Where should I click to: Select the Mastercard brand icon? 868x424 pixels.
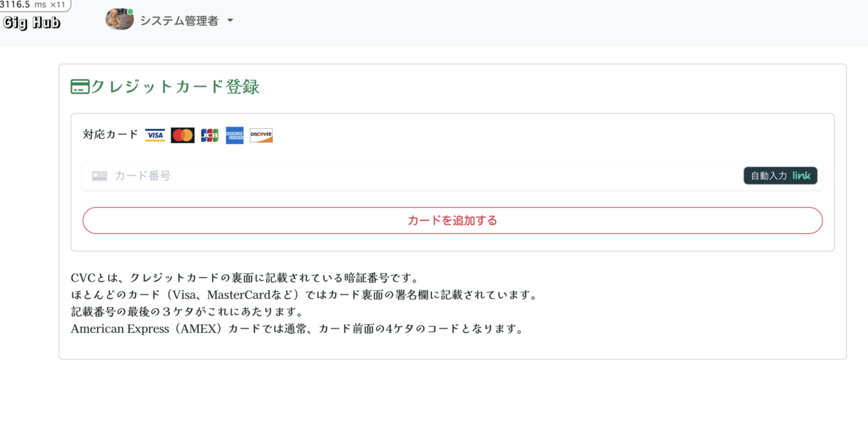(183, 135)
